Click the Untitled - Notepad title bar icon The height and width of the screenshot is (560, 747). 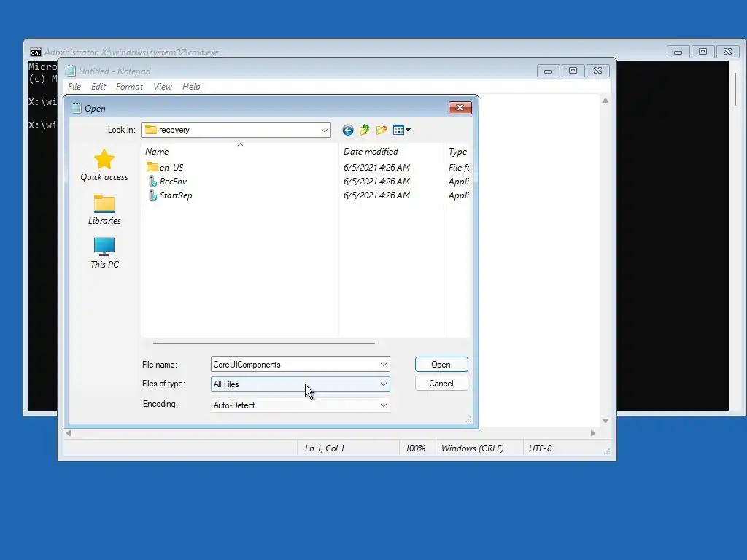pos(71,71)
